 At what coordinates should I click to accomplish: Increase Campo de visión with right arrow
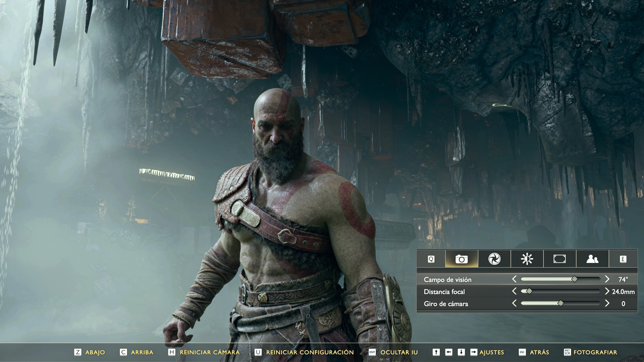607,279
